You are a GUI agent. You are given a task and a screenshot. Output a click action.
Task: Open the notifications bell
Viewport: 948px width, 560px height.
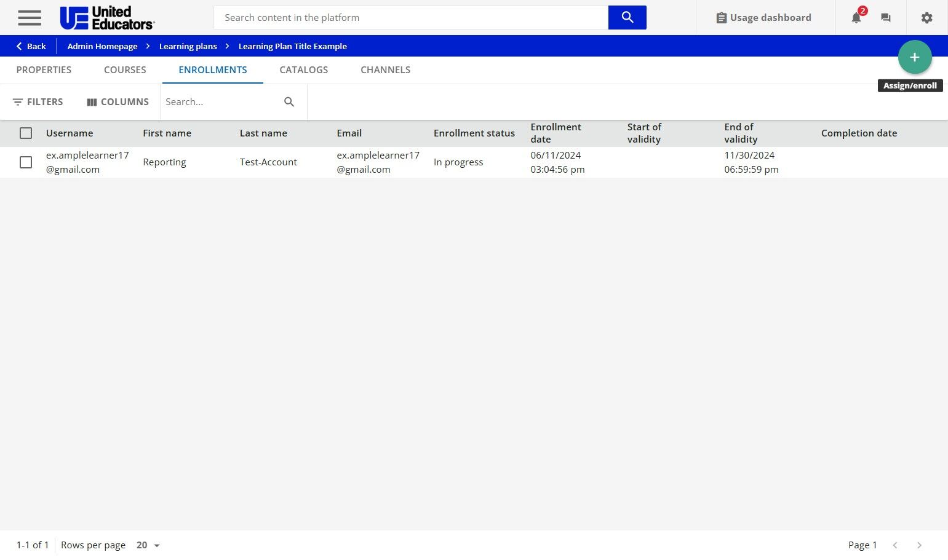[x=856, y=18]
